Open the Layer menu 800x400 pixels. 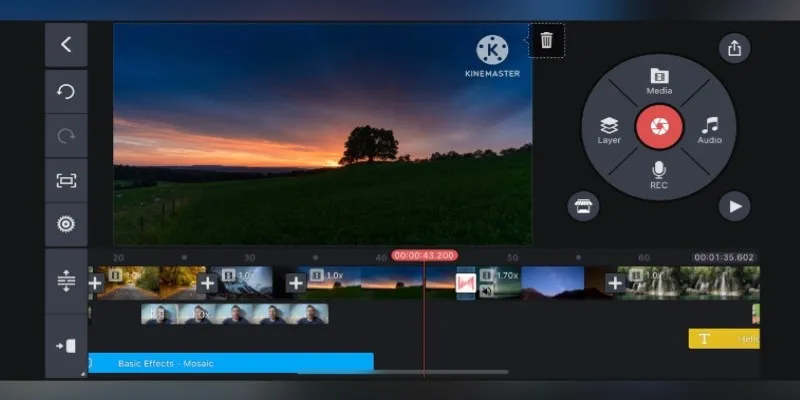(x=609, y=131)
